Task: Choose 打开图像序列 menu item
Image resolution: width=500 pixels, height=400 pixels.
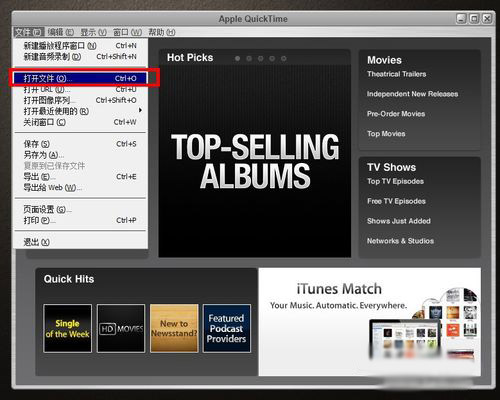Action: (x=80, y=100)
